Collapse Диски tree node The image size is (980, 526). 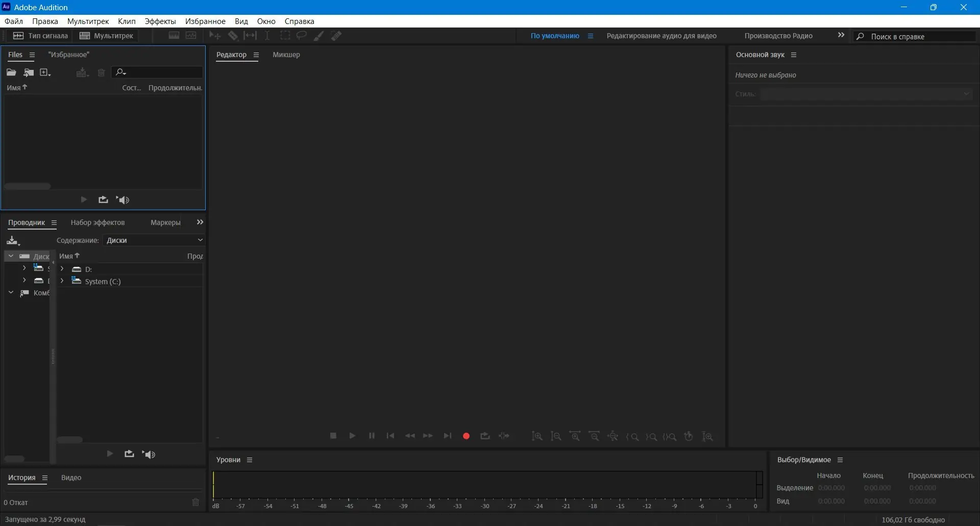(x=11, y=256)
